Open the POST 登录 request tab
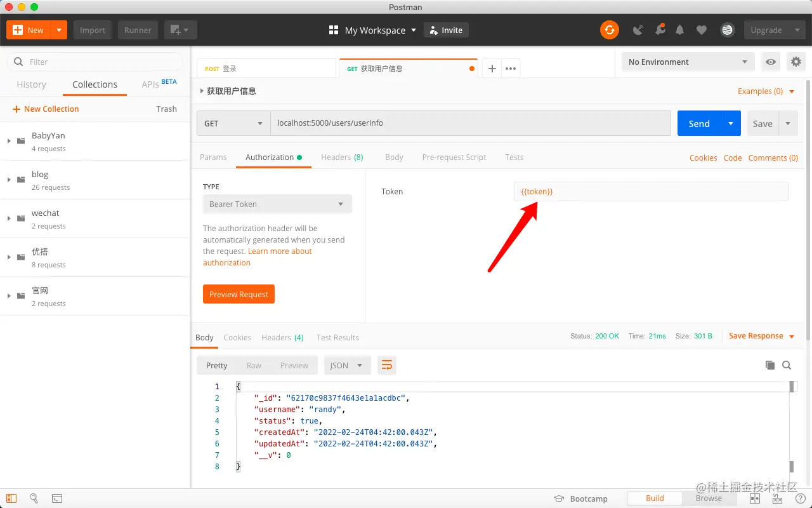Image resolution: width=812 pixels, height=508 pixels. tap(266, 69)
